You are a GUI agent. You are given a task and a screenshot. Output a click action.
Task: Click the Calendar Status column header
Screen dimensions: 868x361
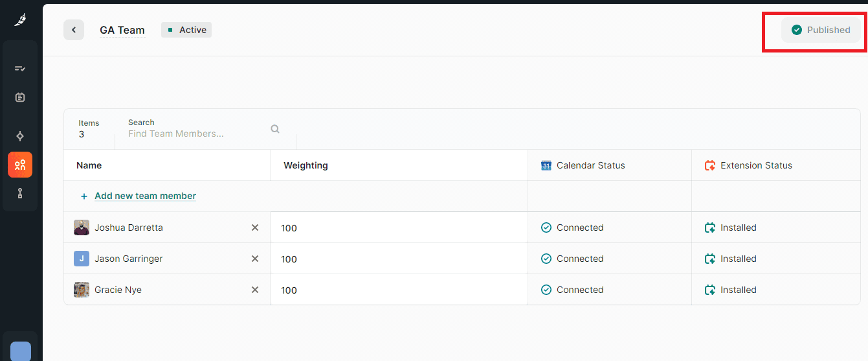point(590,165)
